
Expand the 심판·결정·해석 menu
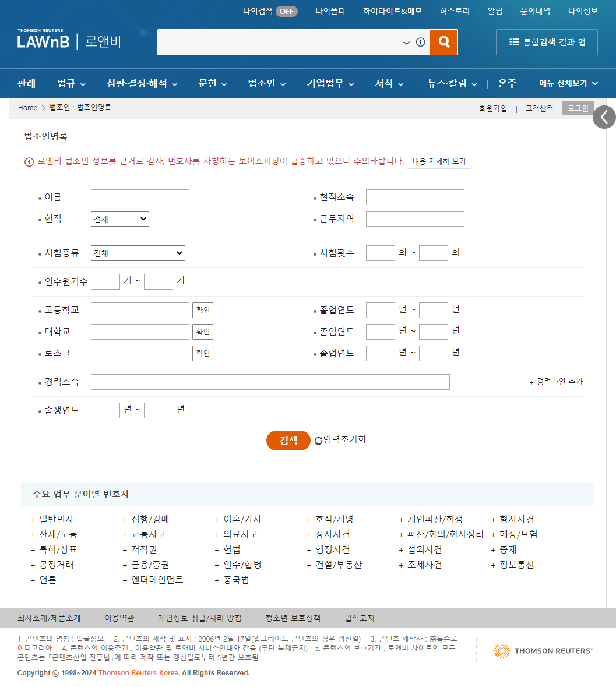coord(142,83)
